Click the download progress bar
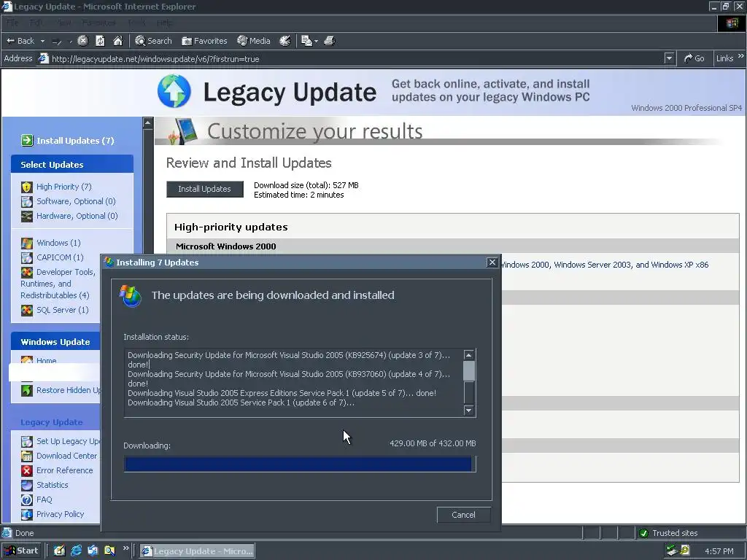This screenshot has width=747, height=560. [300, 464]
